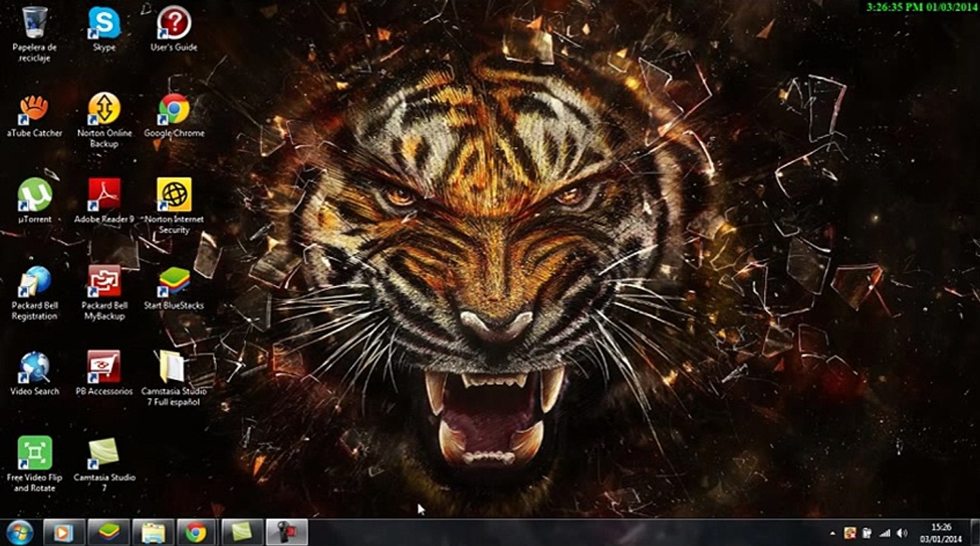Image resolution: width=980 pixels, height=546 pixels.
Task: Click the Camtasia Studio taskbar button
Action: [x=242, y=532]
